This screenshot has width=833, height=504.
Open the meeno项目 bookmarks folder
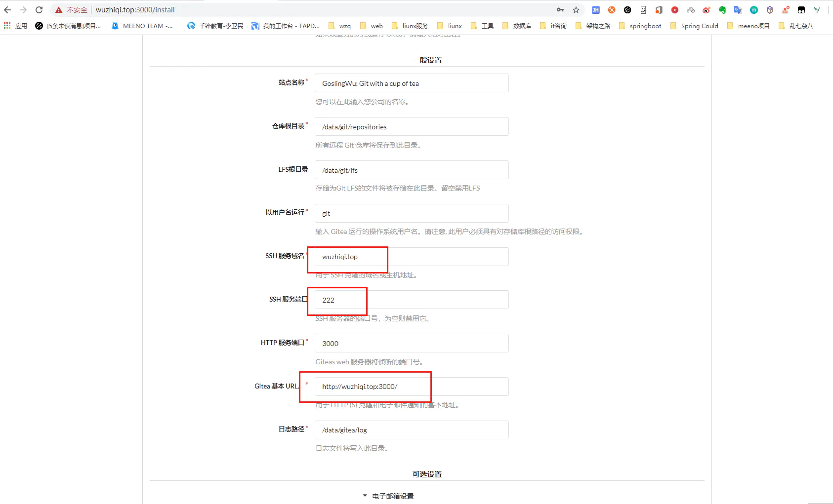pos(749,26)
